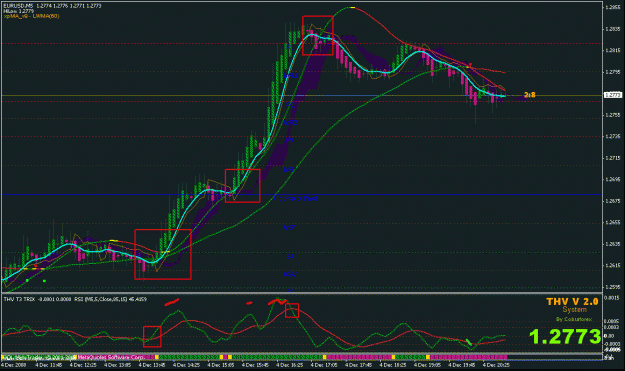Click the 4 Dec 12:25 time axis label
This screenshot has height=371, width=625.
click(x=83, y=365)
